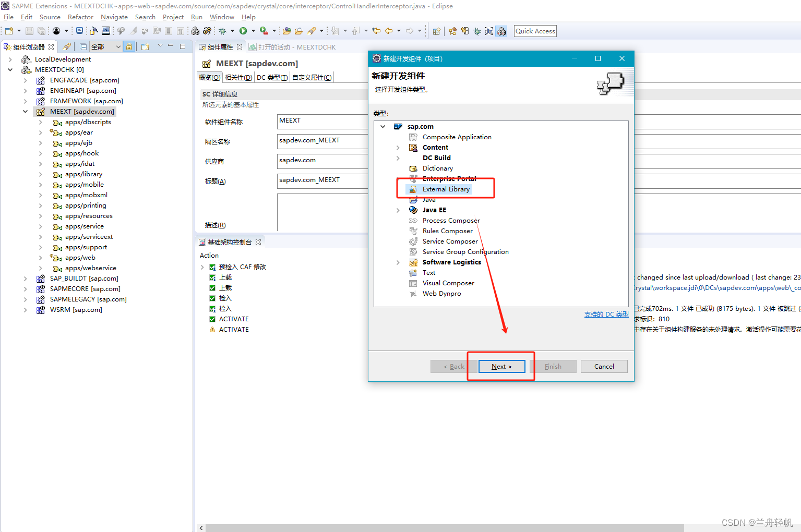801x532 pixels.
Task: Click the 供应商 field containing sapdev.com
Action: tap(322, 161)
